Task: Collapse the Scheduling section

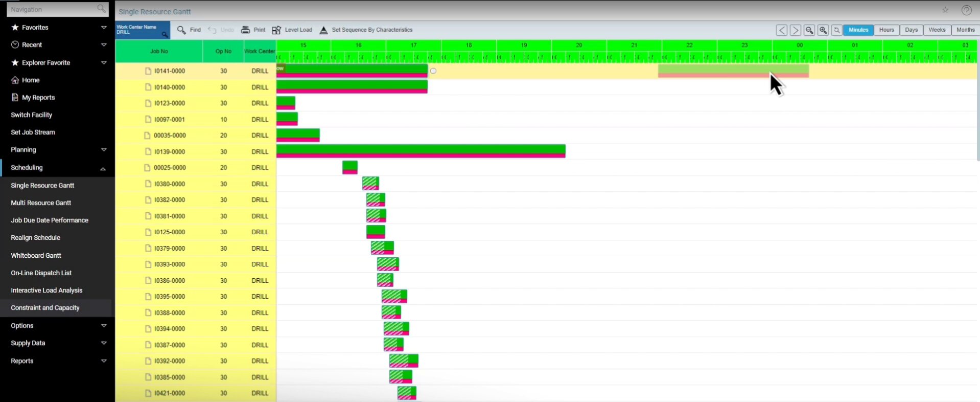Action: (x=103, y=168)
